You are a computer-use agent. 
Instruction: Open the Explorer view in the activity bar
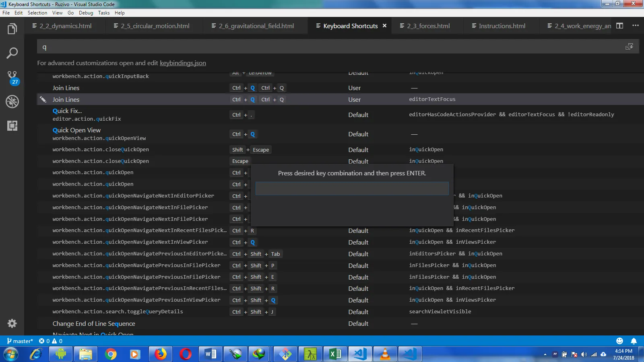click(x=12, y=29)
